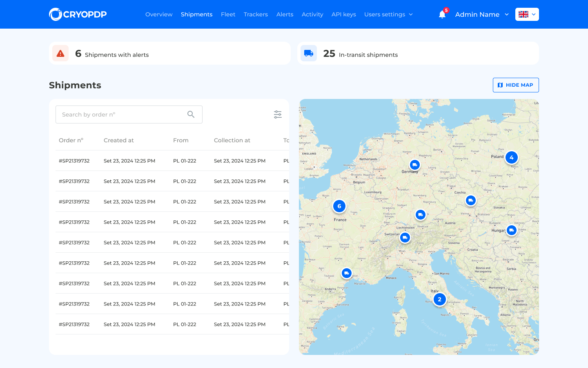This screenshot has height=368, width=588.
Task: Sort by the Created at column header
Action: point(119,140)
